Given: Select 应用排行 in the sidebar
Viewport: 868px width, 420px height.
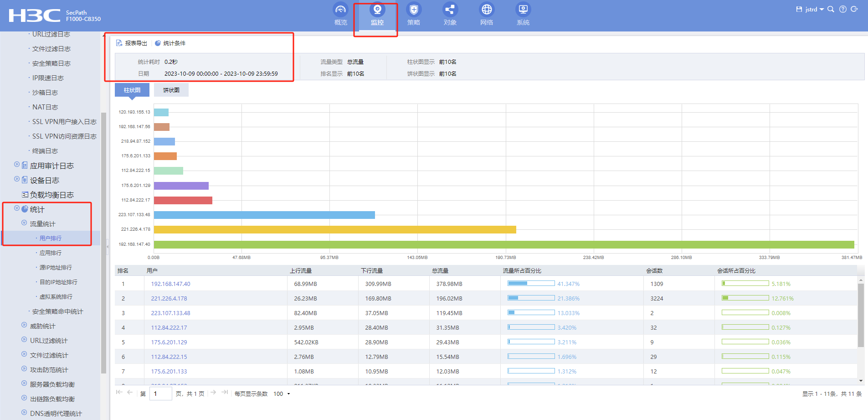Looking at the screenshot, I should [50, 253].
